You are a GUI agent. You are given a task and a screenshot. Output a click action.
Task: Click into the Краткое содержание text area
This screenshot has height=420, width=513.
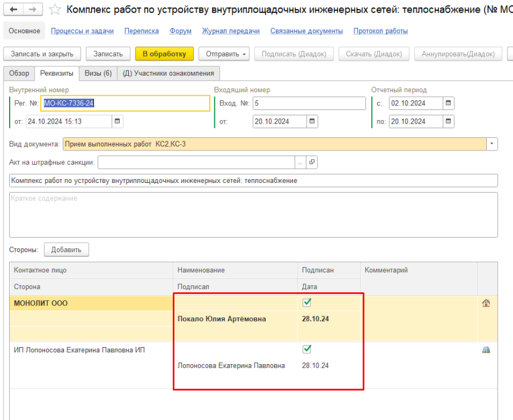coord(253,214)
